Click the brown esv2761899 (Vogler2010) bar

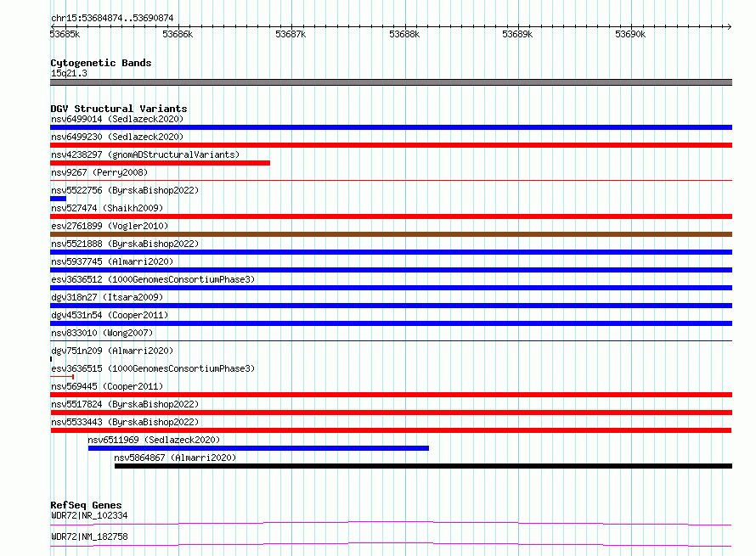click(391, 234)
